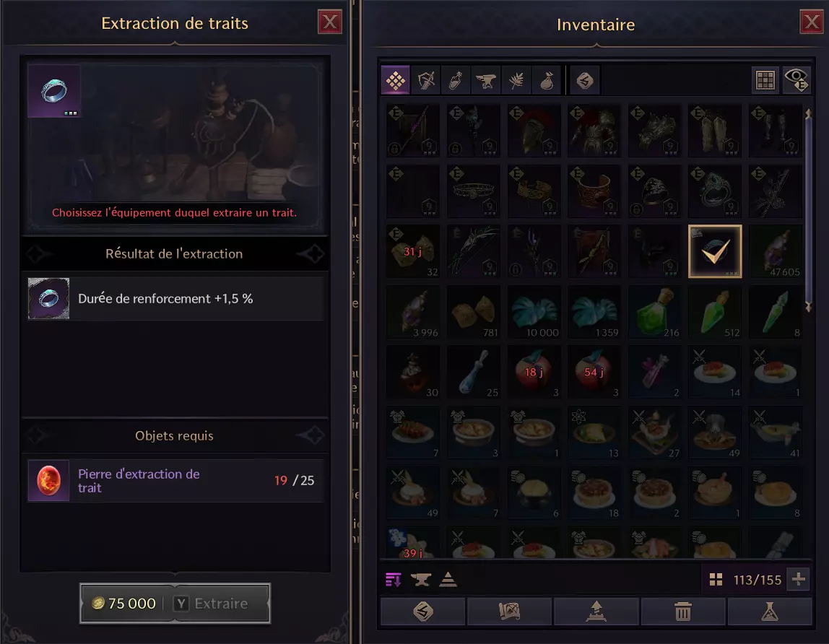
Task: Select the all-items inventory filter tab
Action: pos(395,80)
